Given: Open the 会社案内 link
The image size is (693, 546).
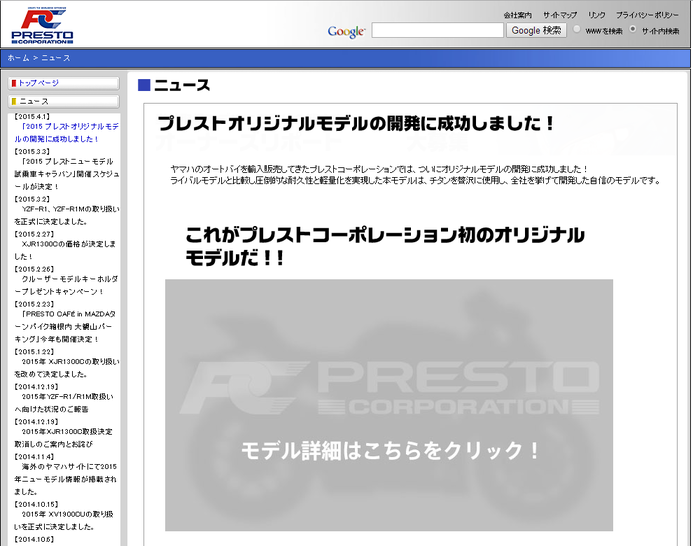Looking at the screenshot, I should pyautogui.click(x=518, y=15).
